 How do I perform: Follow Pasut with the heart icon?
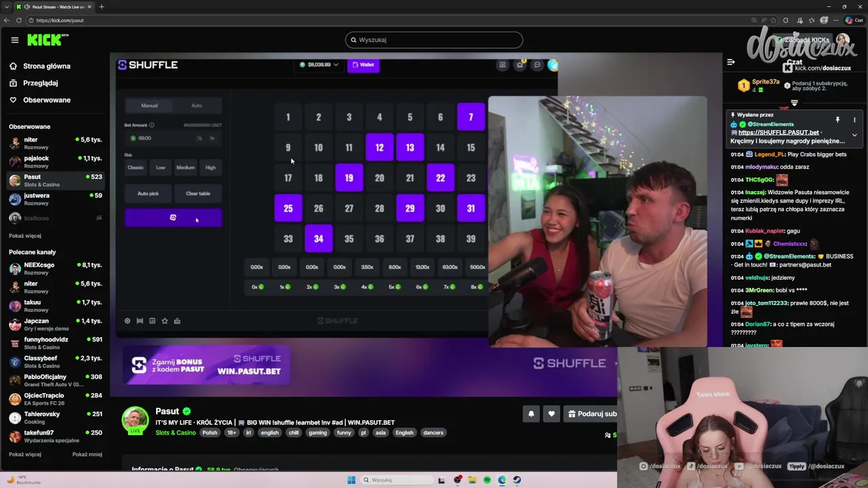coord(551,413)
